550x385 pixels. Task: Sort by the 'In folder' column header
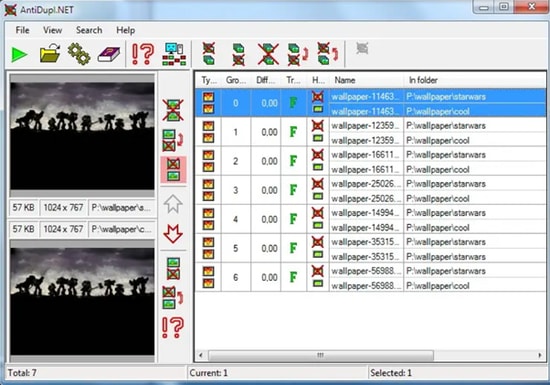click(x=475, y=80)
